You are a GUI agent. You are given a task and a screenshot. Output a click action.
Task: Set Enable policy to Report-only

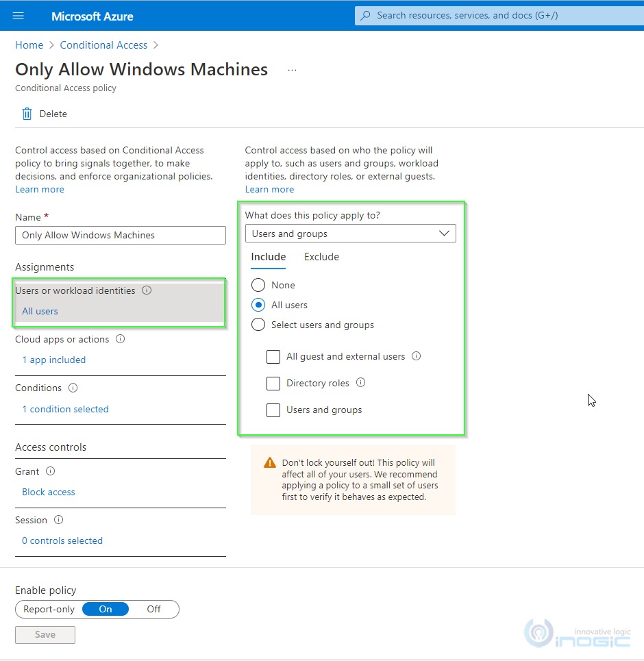tap(49, 609)
